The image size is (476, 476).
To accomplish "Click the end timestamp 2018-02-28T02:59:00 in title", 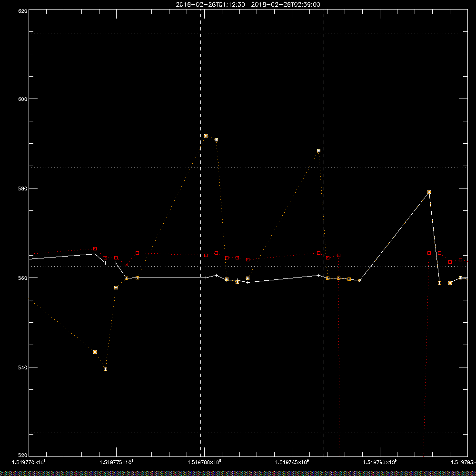I will coord(286,5).
